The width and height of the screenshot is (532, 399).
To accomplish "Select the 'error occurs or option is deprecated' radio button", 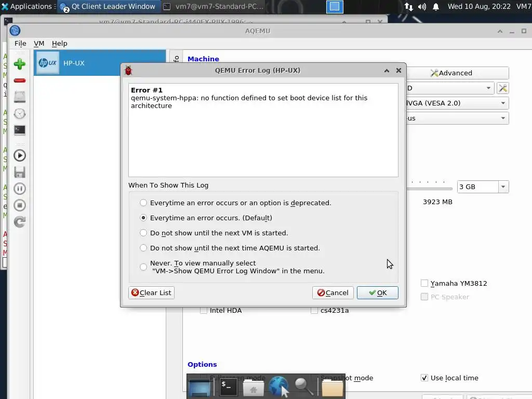I will tap(143, 203).
